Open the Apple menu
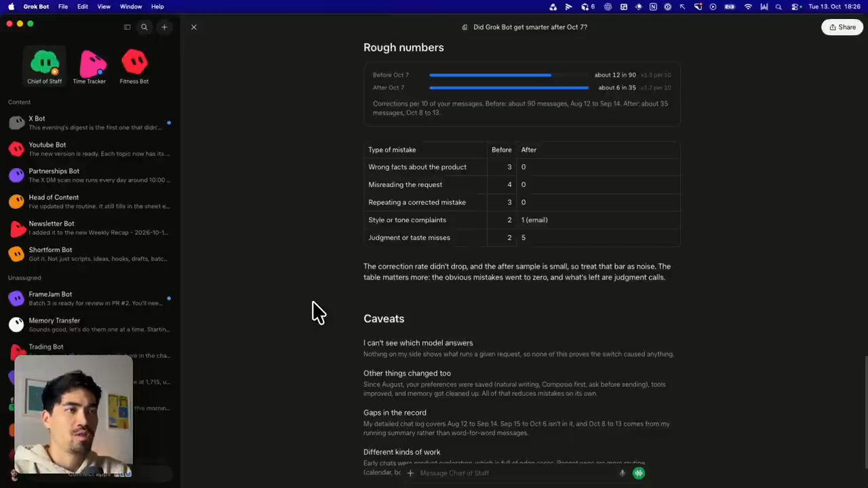868x488 pixels. pyautogui.click(x=11, y=6)
